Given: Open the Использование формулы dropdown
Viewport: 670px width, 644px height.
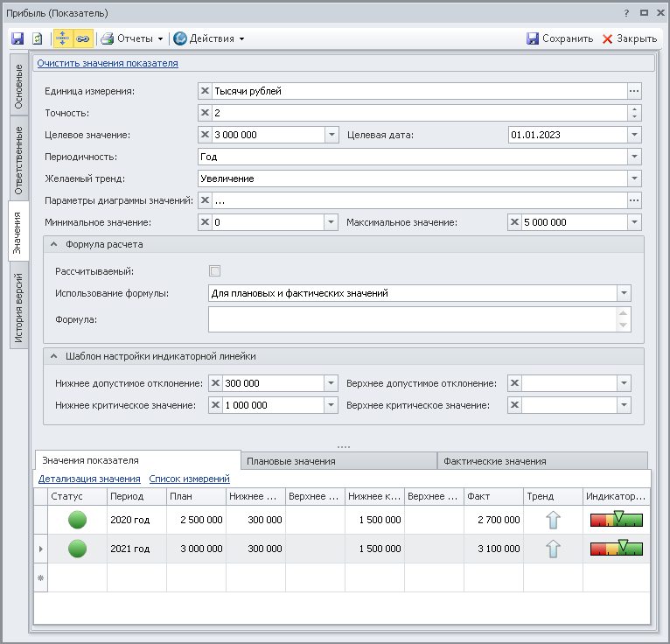Looking at the screenshot, I should 624,293.
